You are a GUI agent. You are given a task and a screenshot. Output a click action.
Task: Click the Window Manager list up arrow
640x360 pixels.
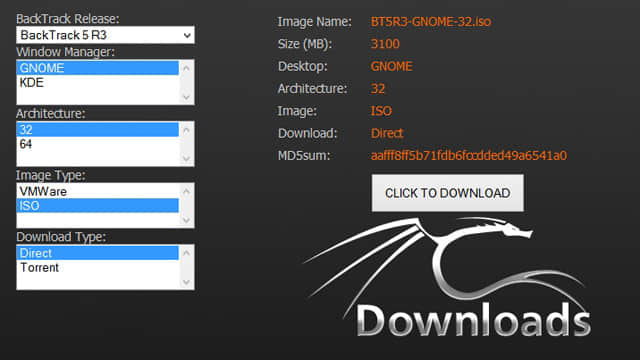click(x=187, y=68)
